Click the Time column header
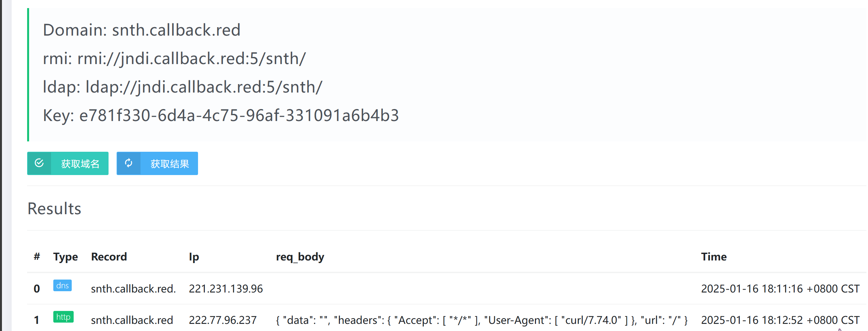The height and width of the screenshot is (331, 868). (714, 257)
